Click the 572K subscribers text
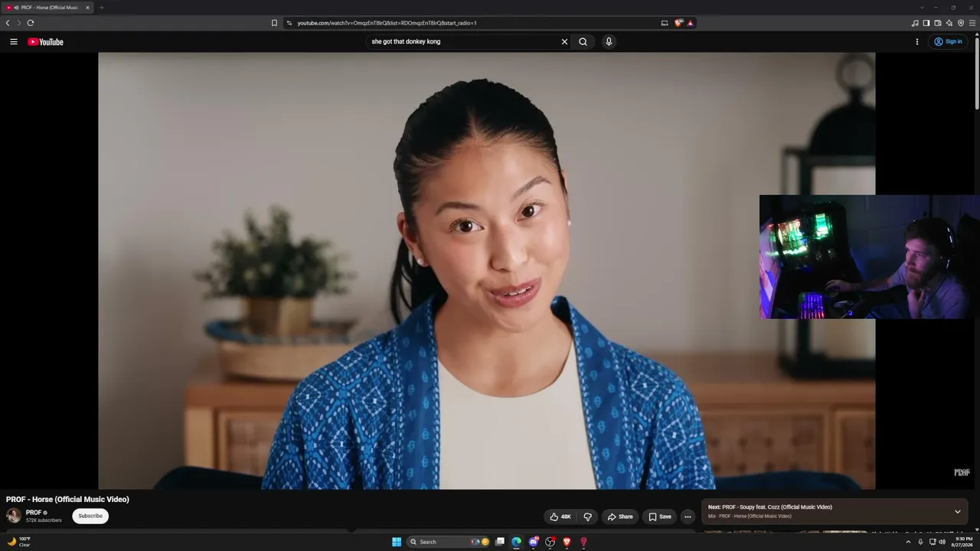This screenshot has height=551, width=980. [x=44, y=520]
